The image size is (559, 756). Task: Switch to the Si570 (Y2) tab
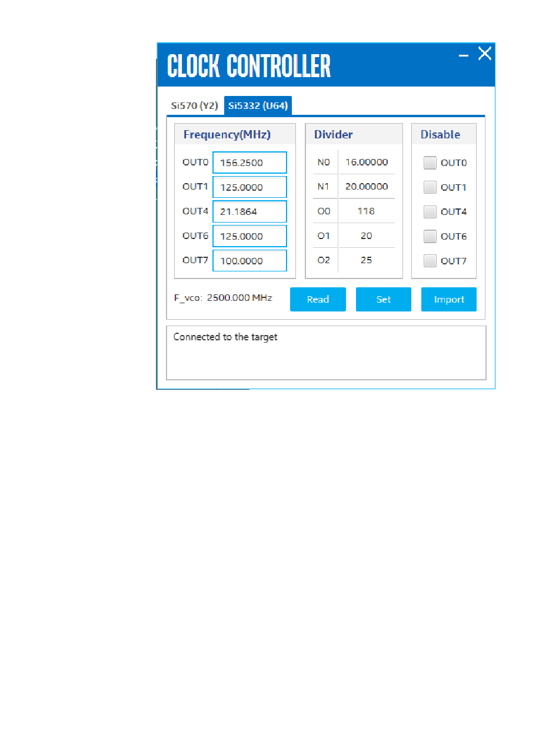click(x=194, y=106)
